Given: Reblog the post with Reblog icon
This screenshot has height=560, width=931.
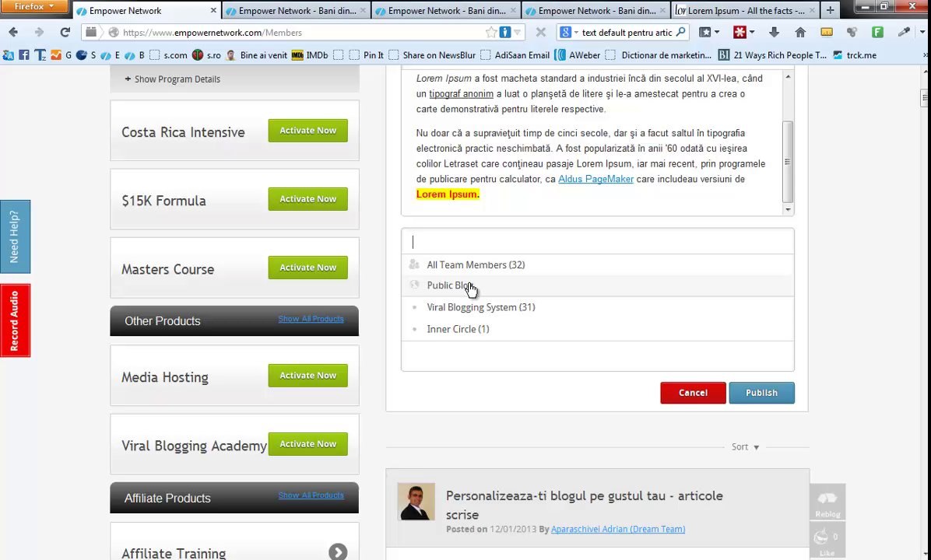Looking at the screenshot, I should [827, 502].
